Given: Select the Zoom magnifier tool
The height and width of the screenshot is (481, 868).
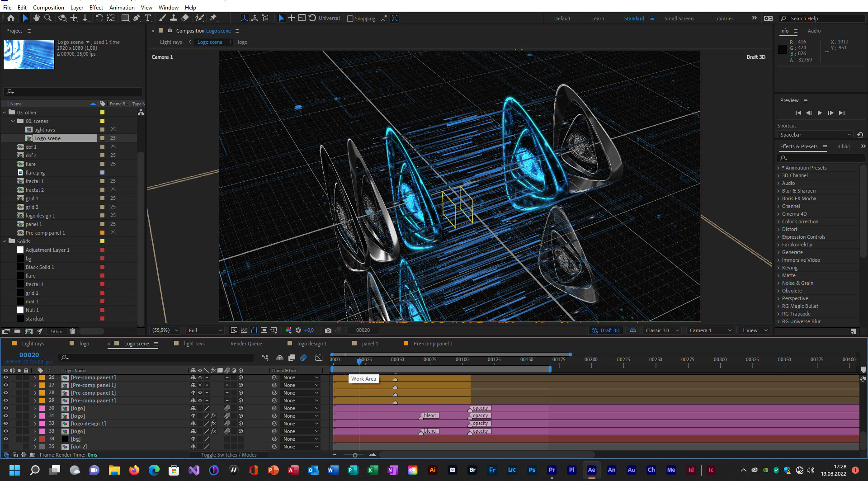Looking at the screenshot, I should click(48, 18).
